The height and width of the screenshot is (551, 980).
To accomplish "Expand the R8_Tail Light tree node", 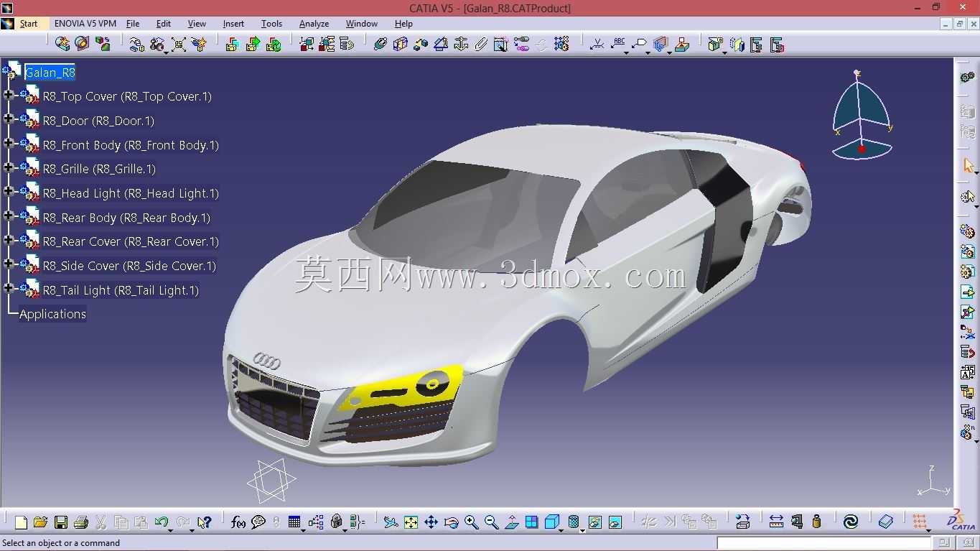I will (x=9, y=289).
